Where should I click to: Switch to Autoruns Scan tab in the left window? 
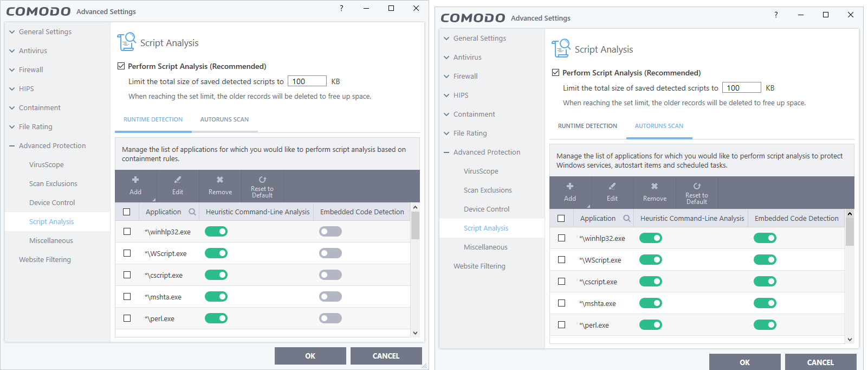coord(224,119)
